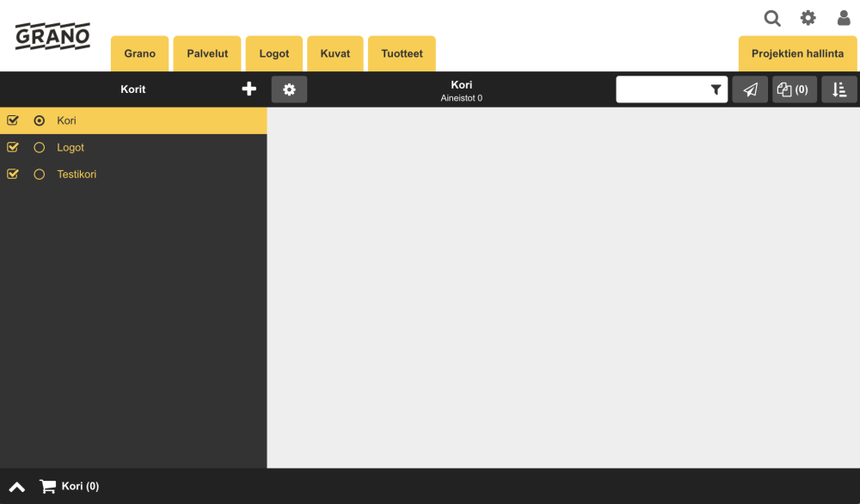Open settings gear in top header
The width and height of the screenshot is (860, 504).
tap(808, 17)
